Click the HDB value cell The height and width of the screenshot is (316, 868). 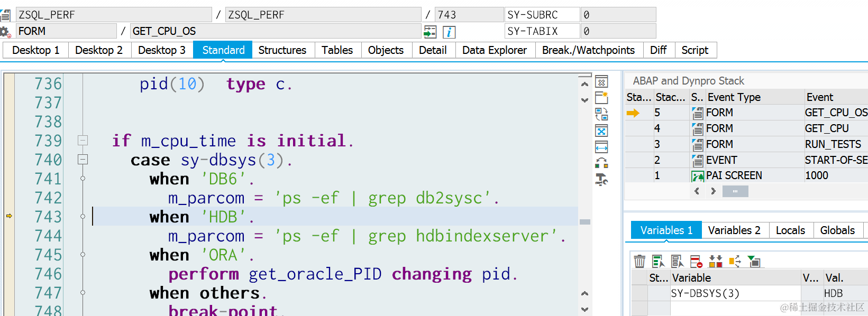(845, 293)
